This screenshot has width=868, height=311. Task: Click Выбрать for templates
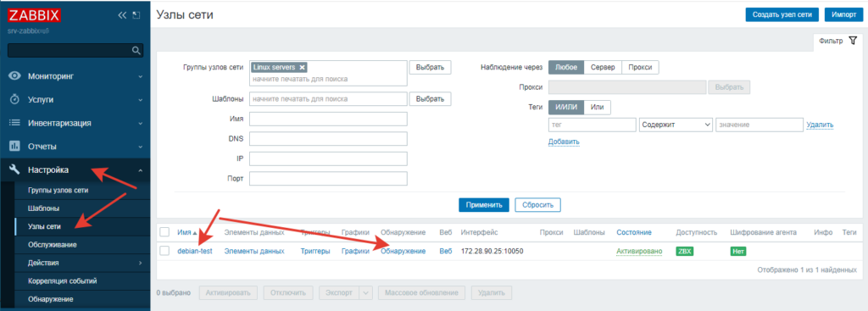[430, 99]
